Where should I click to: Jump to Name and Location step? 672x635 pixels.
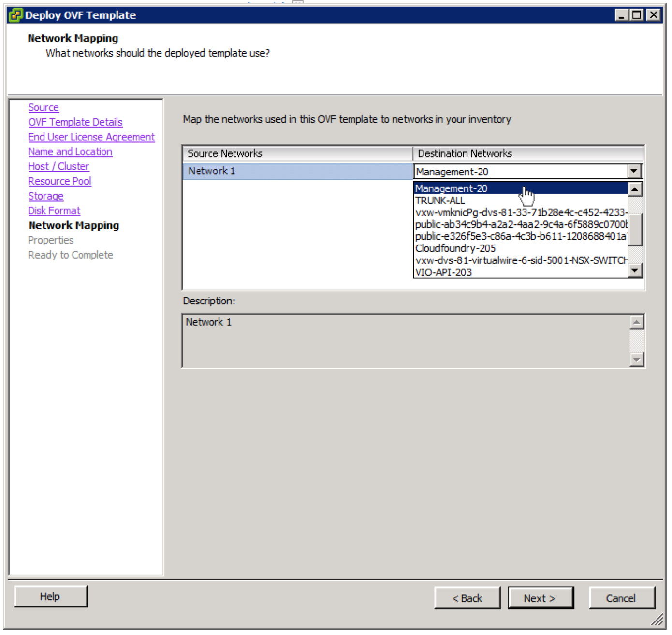(70, 152)
